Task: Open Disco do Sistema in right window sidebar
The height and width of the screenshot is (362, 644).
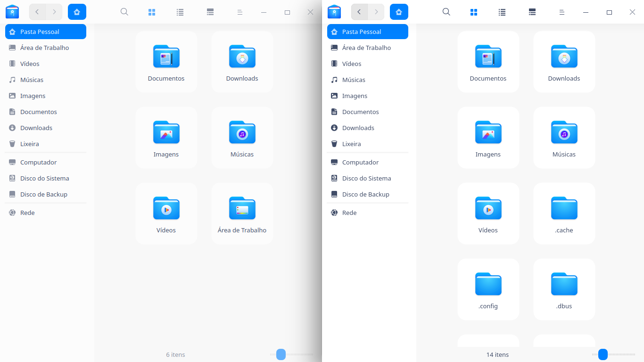Action: click(x=368, y=178)
